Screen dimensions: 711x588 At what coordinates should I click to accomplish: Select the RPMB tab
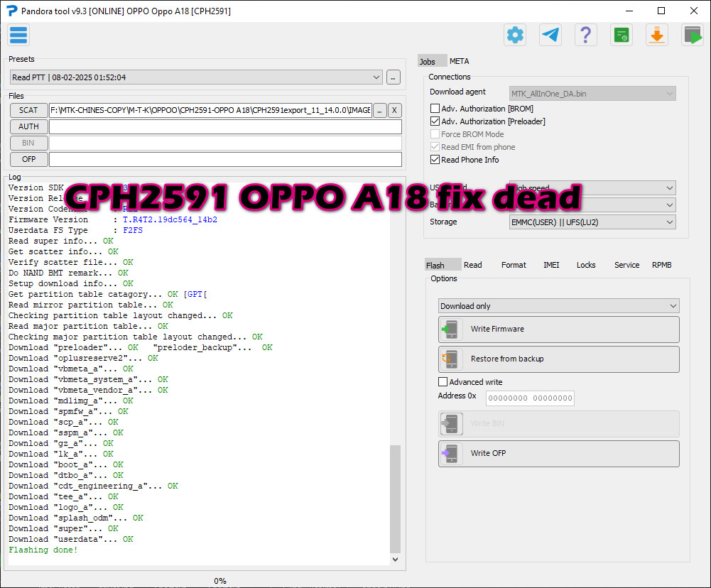(x=661, y=265)
